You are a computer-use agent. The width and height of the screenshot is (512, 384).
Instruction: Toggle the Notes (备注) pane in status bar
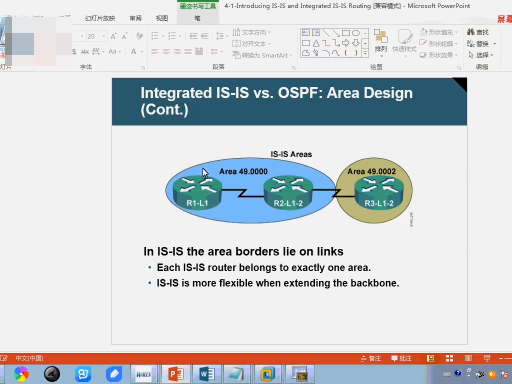(x=371, y=358)
